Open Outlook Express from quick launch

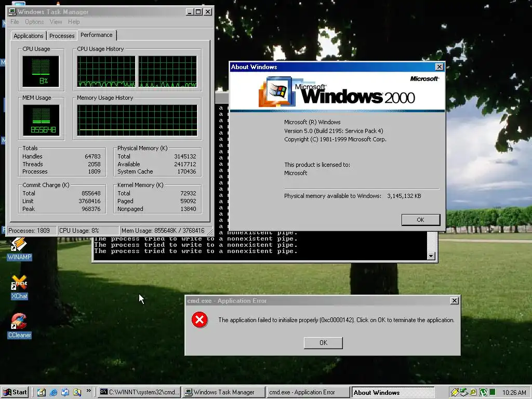coord(65,392)
